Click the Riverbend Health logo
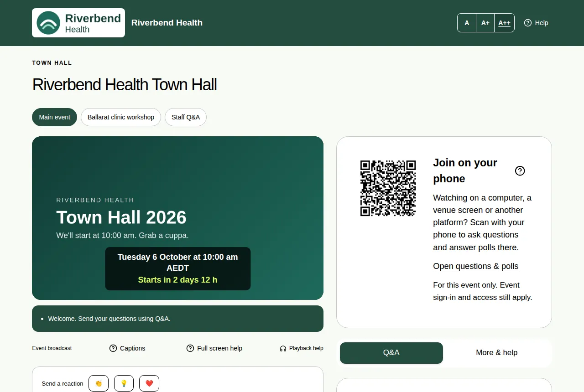This screenshot has height=392, width=584. 78,23
